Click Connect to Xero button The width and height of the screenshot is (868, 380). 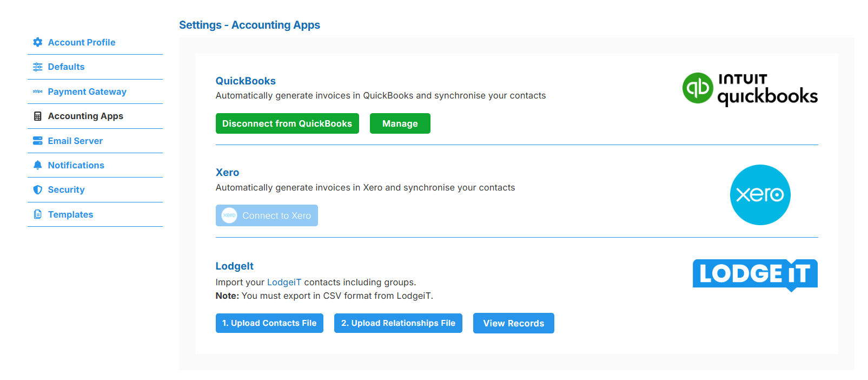[x=267, y=215]
